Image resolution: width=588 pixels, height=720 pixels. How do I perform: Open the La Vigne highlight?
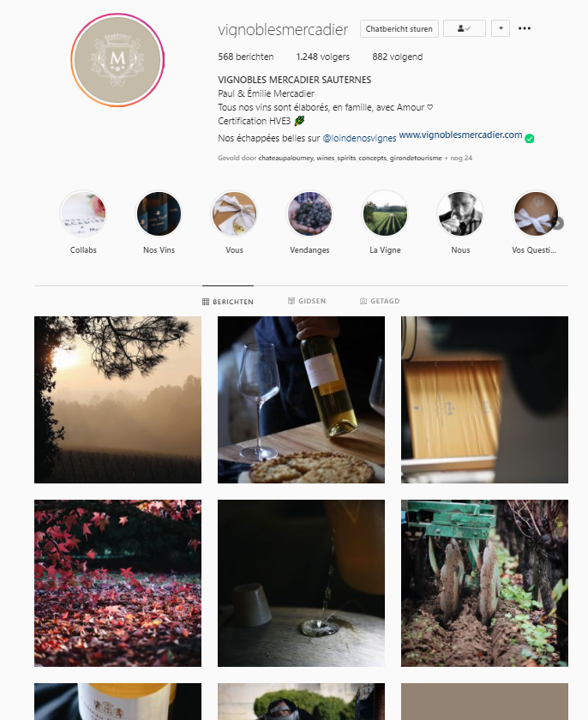click(x=385, y=214)
